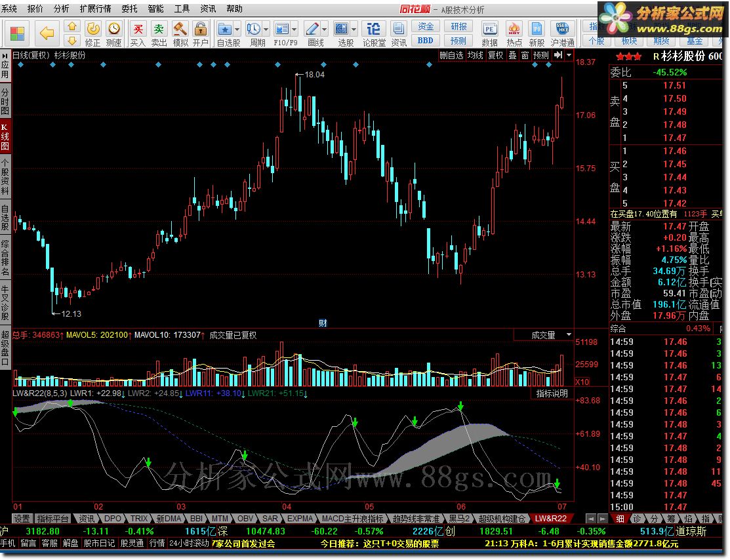Open the 智能 menu

click(156, 9)
